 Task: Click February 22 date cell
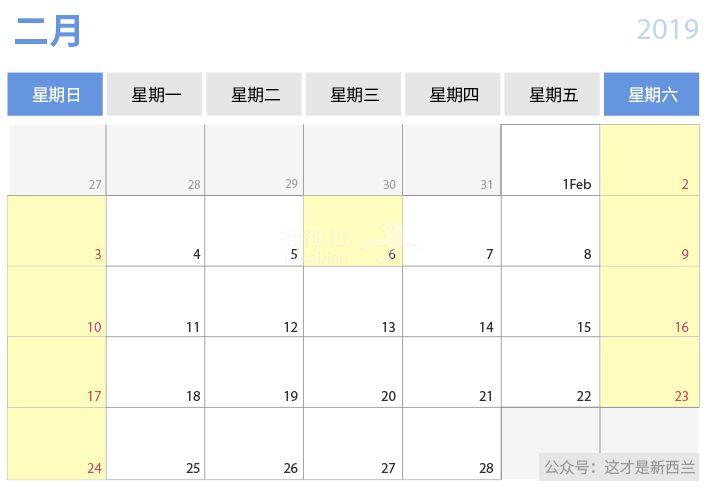(551, 372)
